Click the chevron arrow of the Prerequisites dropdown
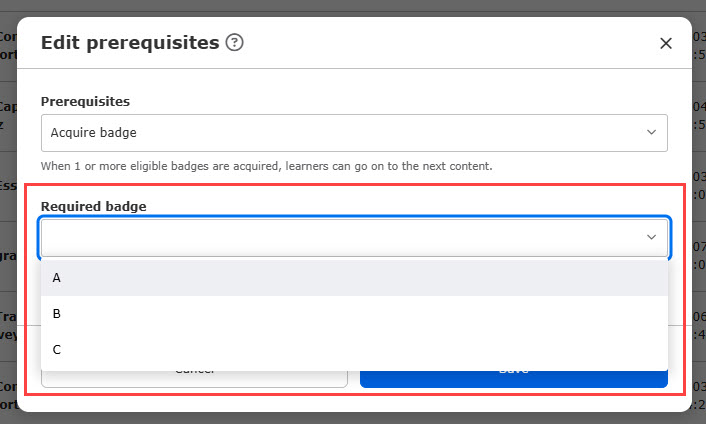The image size is (706, 424). pos(651,132)
